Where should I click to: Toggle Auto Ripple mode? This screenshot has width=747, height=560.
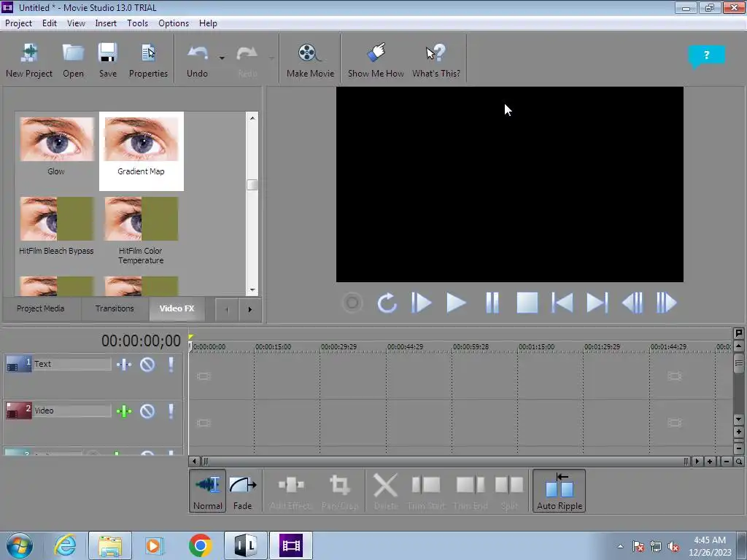[x=560, y=491]
